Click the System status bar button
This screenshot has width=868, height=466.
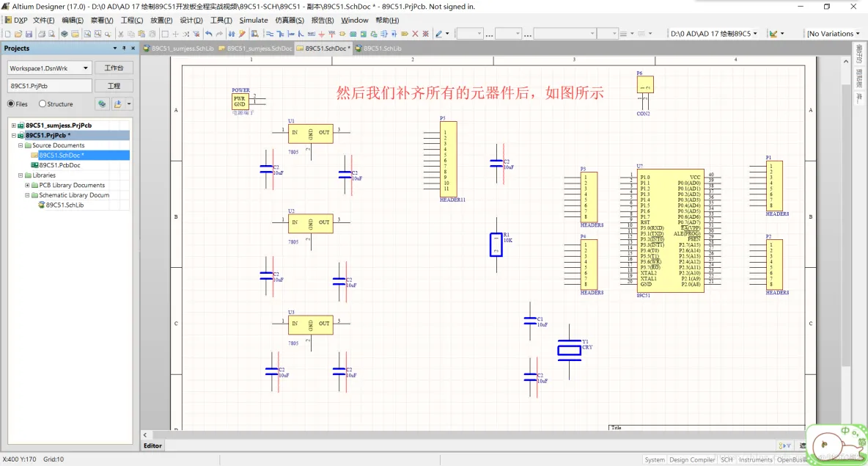pyautogui.click(x=655, y=459)
